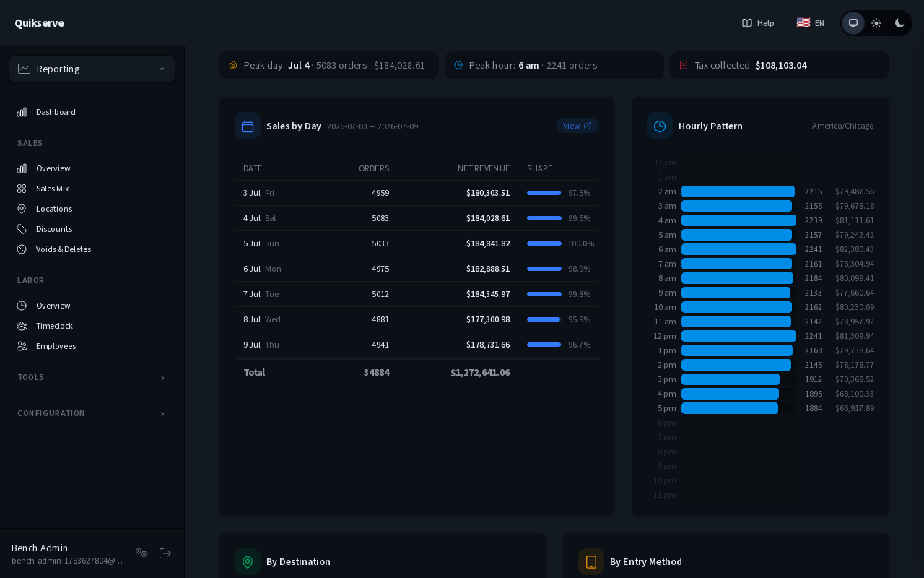Click the Quikserve logo
This screenshot has width=924, height=578.
(39, 23)
